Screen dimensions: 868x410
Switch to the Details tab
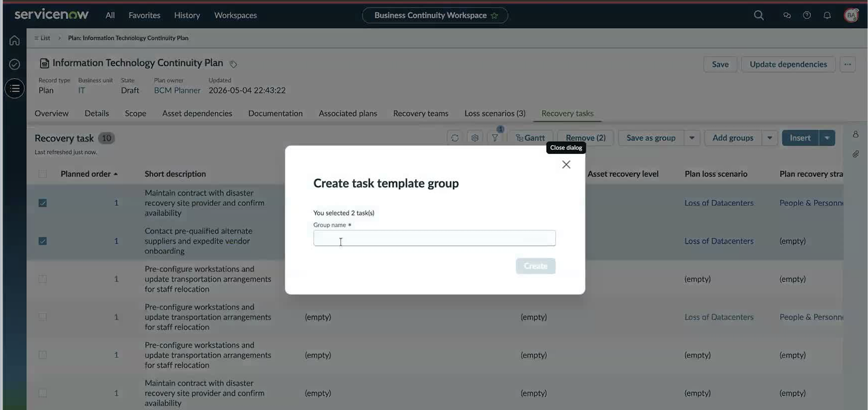click(x=97, y=113)
